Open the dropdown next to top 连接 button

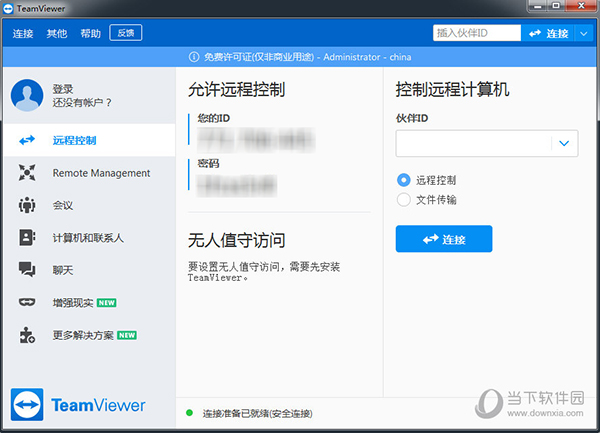[x=584, y=34]
